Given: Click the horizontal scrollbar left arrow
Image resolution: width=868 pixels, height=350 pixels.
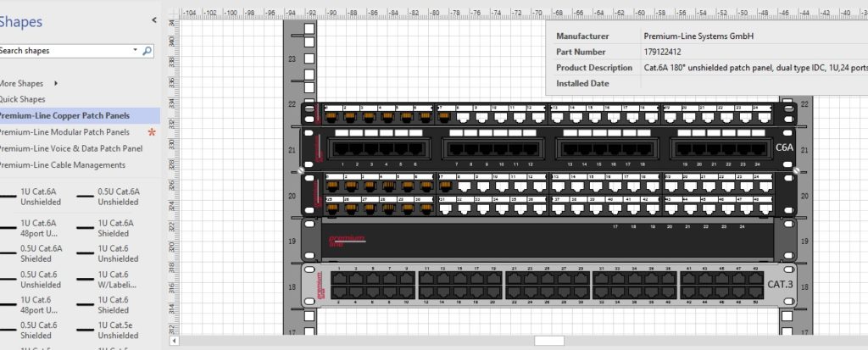Looking at the screenshot, I should [x=175, y=342].
